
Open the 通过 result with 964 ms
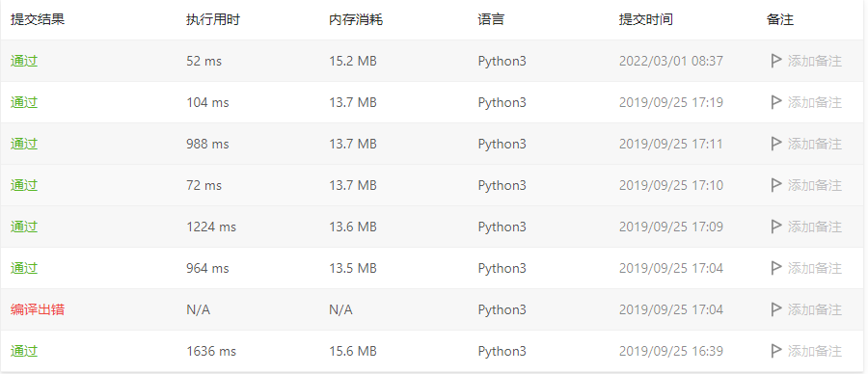(24, 268)
